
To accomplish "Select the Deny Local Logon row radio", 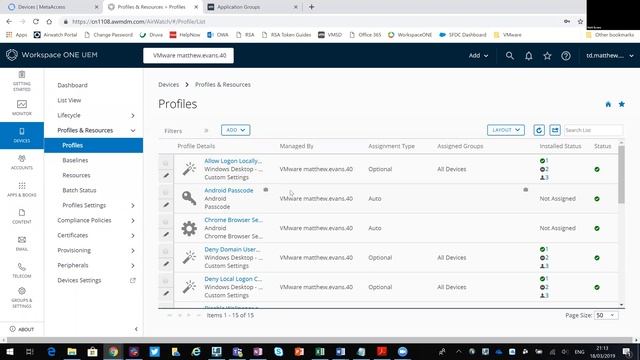I will click(x=165, y=281).
